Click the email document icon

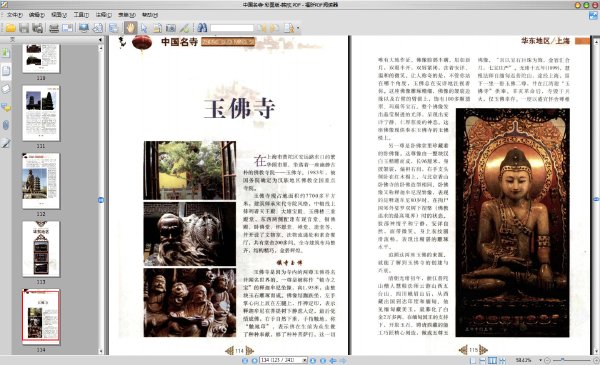coord(67,28)
